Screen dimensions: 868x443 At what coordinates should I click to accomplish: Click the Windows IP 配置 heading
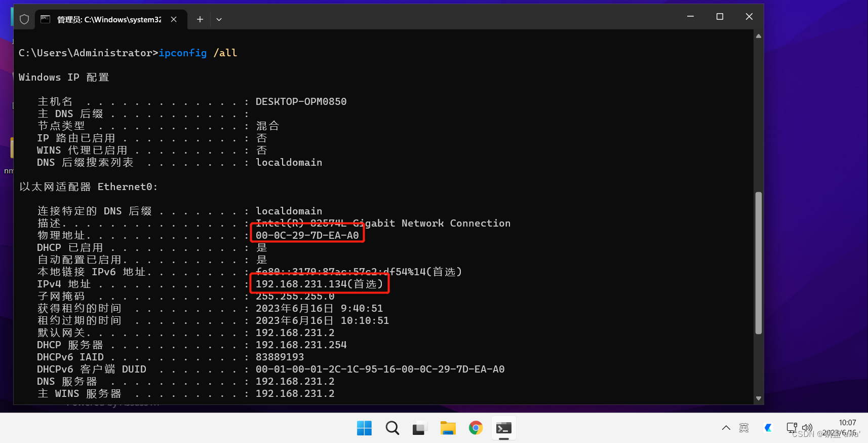point(64,77)
